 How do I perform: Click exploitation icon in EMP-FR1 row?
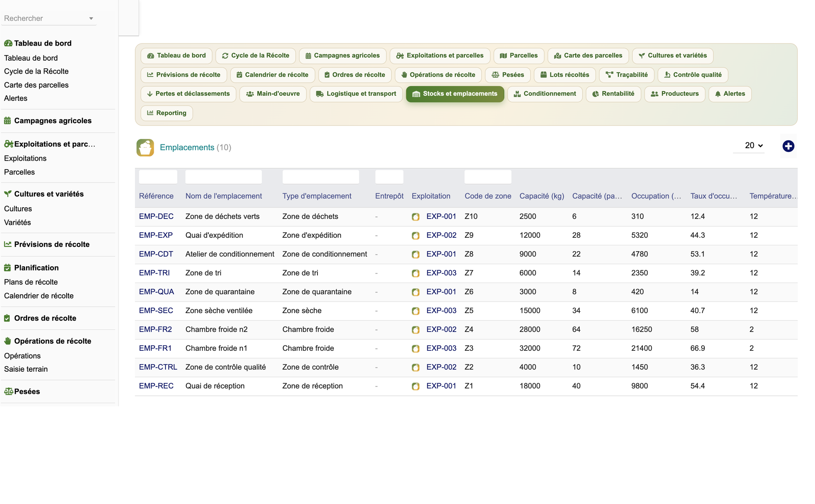tap(415, 349)
